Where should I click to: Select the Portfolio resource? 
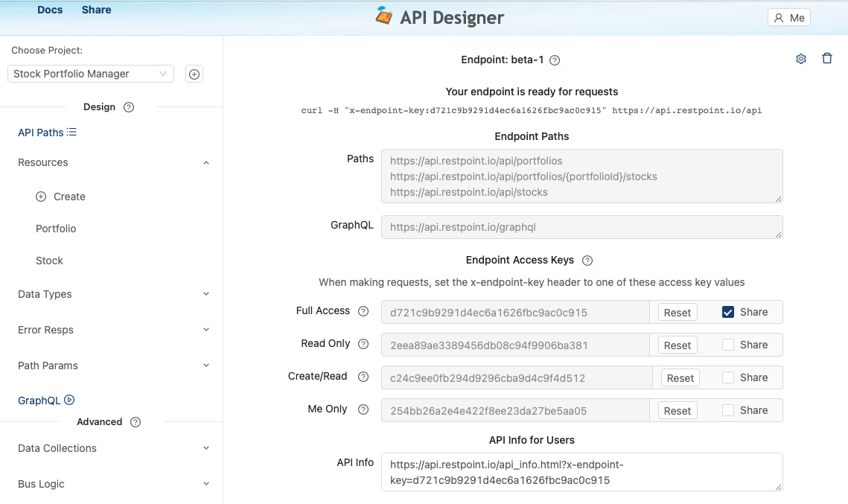coord(56,229)
